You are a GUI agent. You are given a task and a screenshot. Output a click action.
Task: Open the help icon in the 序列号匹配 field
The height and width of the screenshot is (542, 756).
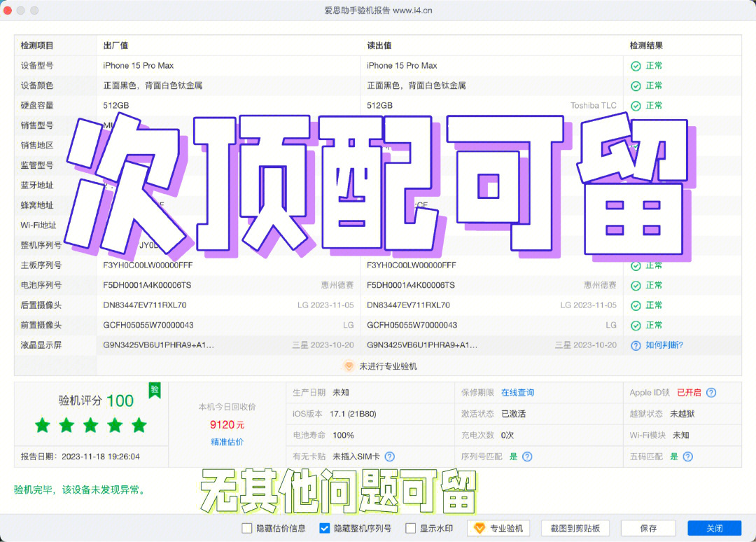point(528,456)
